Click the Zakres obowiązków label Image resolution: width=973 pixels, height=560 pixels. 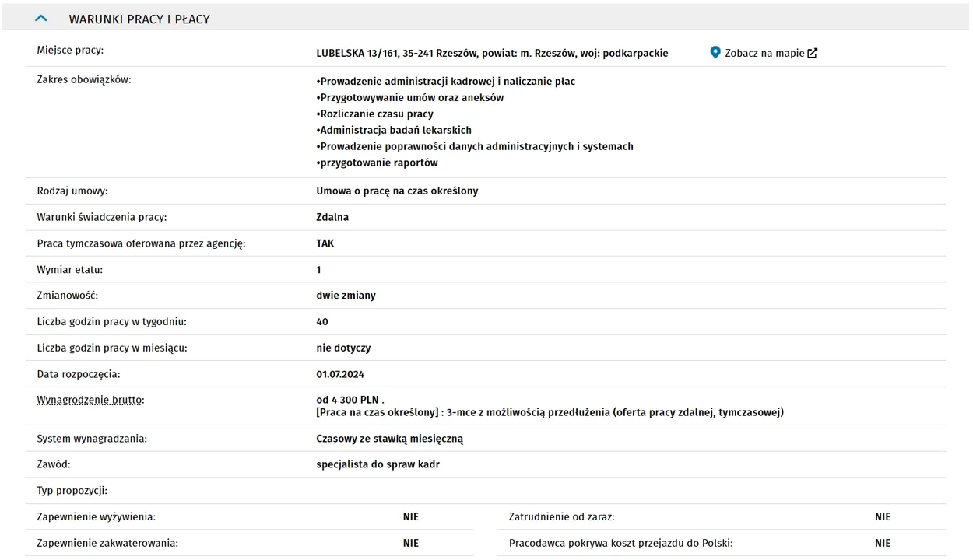(84, 80)
